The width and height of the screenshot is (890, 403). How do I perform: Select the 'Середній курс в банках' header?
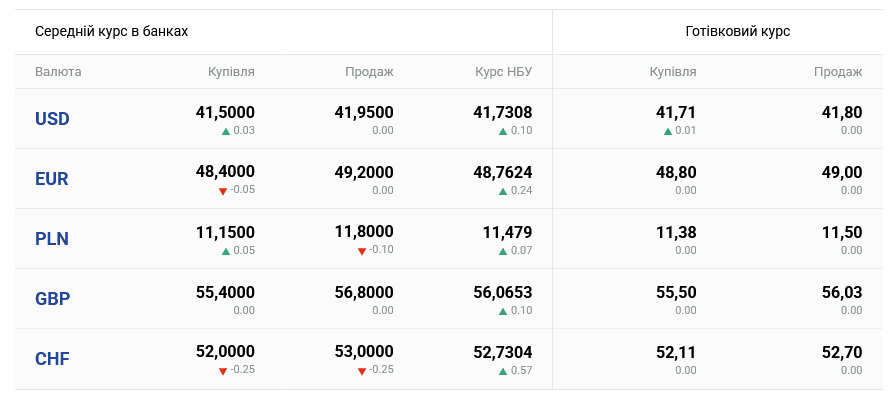[x=112, y=31]
